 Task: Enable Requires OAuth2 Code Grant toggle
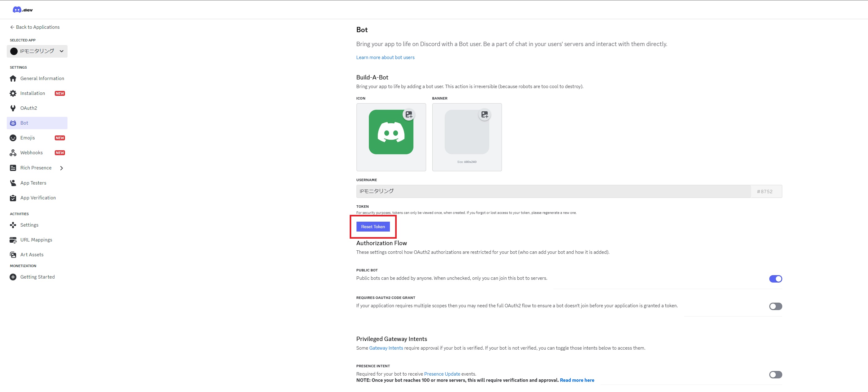(x=775, y=306)
